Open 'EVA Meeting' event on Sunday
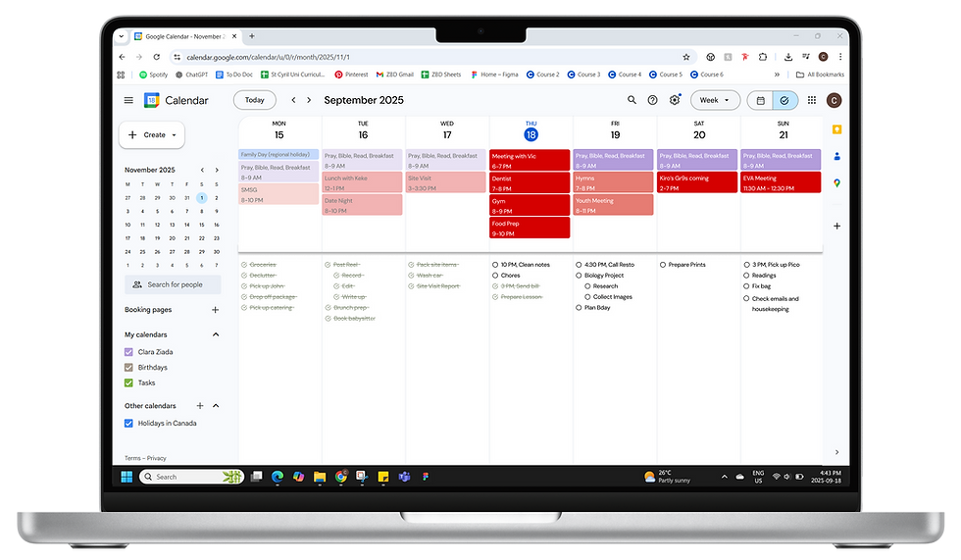The image size is (961, 560). [x=781, y=182]
